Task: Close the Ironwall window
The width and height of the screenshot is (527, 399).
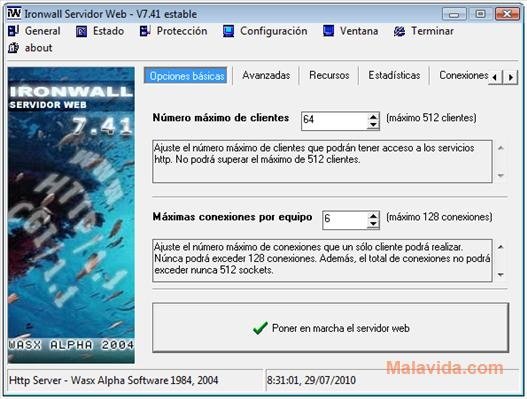Action: click(507, 14)
